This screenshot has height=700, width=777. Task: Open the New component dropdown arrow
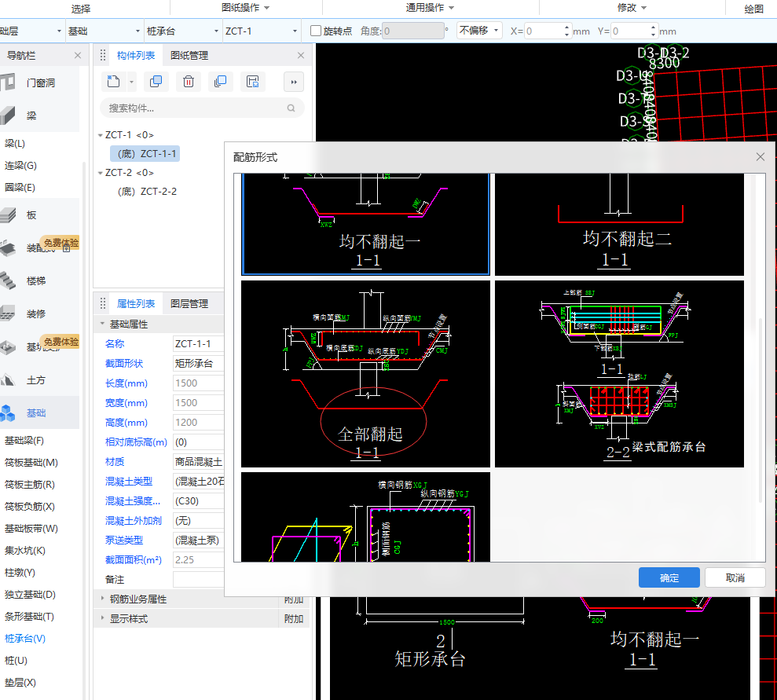pos(131,82)
